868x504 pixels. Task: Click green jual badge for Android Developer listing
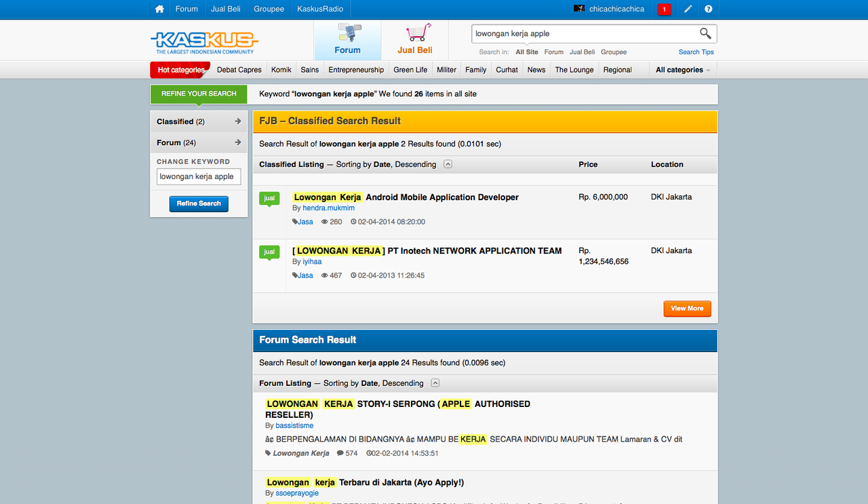pos(269,199)
